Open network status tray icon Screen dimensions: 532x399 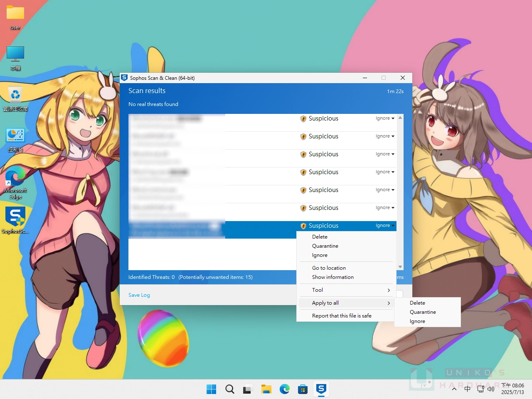481,389
